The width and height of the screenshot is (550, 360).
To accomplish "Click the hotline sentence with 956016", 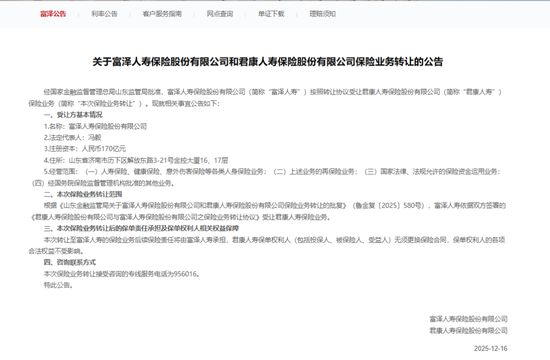I will coord(122,274).
